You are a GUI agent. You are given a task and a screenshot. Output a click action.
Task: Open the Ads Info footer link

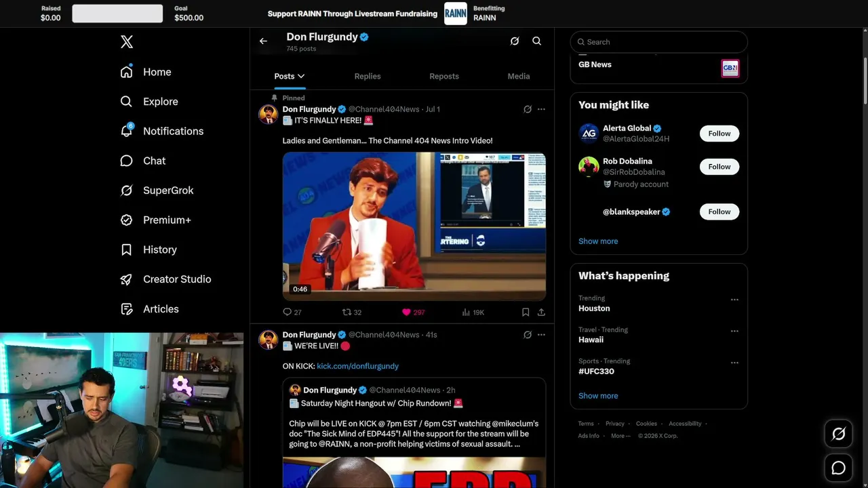pos(589,436)
